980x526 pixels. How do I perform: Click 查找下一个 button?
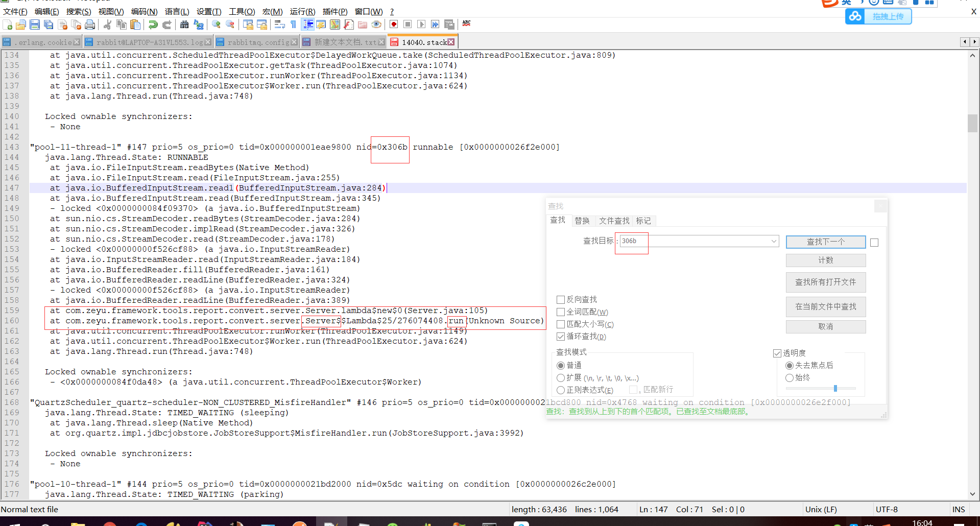(826, 242)
